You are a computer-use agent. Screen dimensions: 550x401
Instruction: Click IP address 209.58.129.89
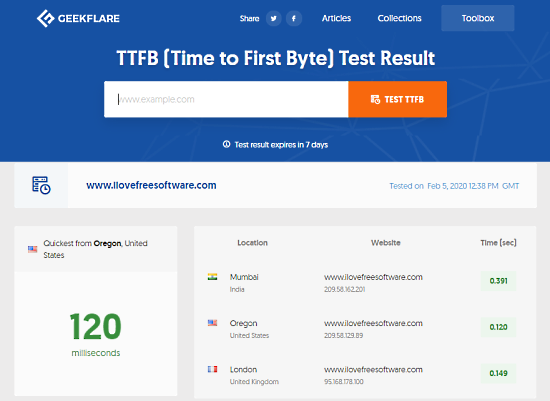tap(343, 336)
